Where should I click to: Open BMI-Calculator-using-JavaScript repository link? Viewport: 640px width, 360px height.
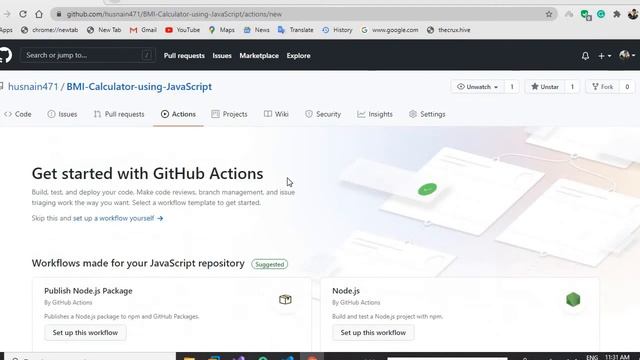(x=139, y=87)
